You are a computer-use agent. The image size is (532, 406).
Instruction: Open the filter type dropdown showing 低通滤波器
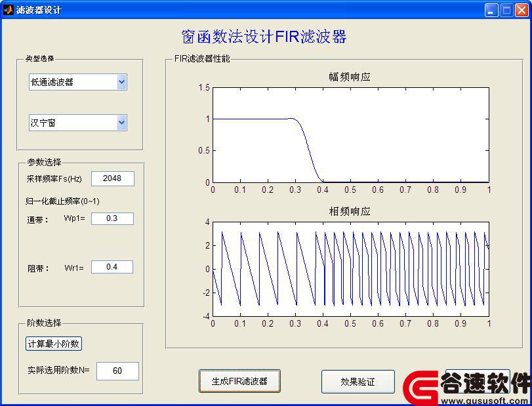click(x=78, y=82)
